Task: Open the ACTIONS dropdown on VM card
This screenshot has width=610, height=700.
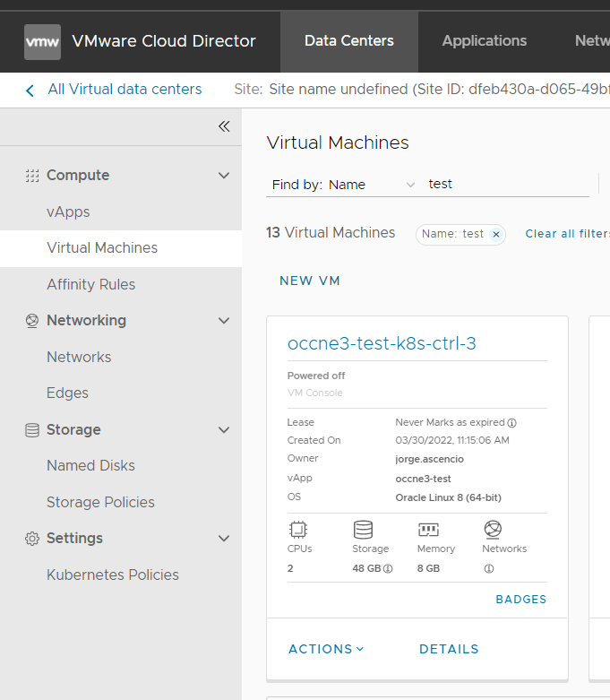Action: [x=326, y=649]
